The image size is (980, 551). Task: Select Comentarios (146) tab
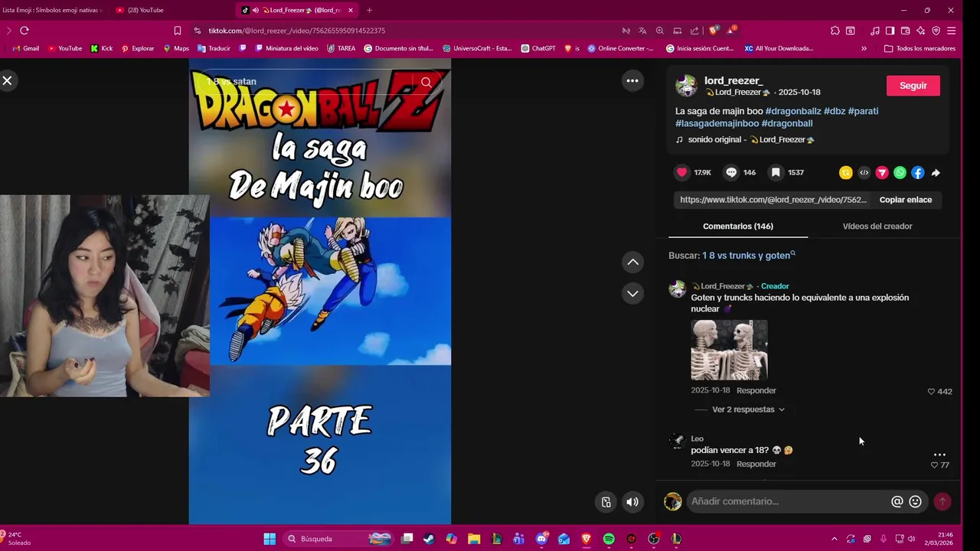pyautogui.click(x=738, y=227)
